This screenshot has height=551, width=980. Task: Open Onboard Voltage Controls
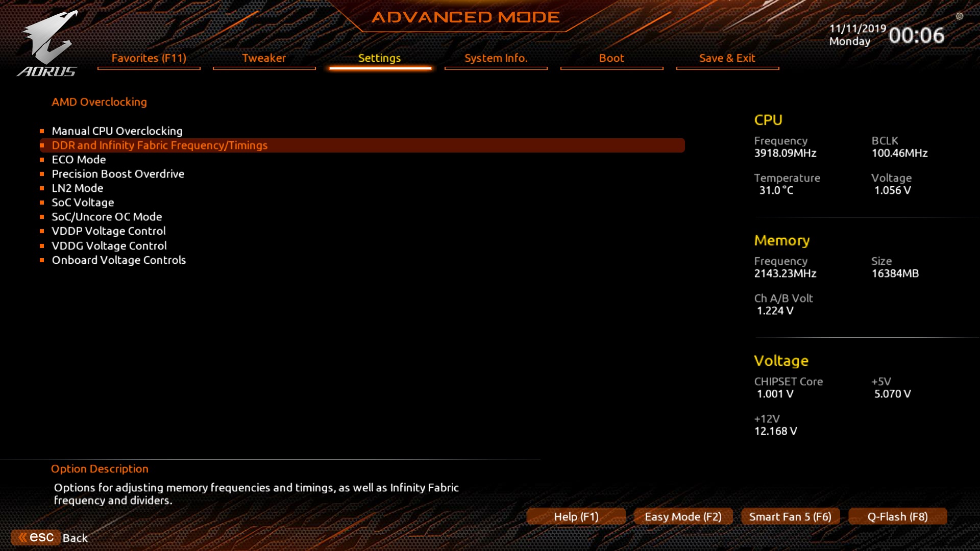pyautogui.click(x=118, y=260)
